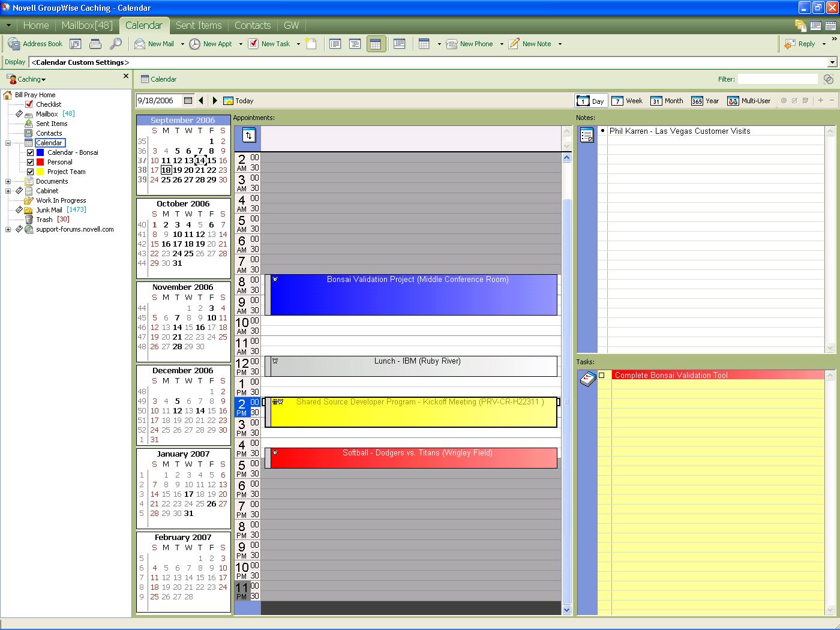The width and height of the screenshot is (840, 630).
Task: Open the Address Book
Action: [x=35, y=44]
